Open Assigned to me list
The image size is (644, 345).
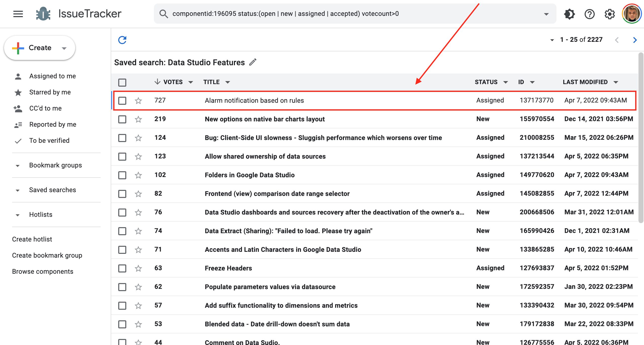52,76
